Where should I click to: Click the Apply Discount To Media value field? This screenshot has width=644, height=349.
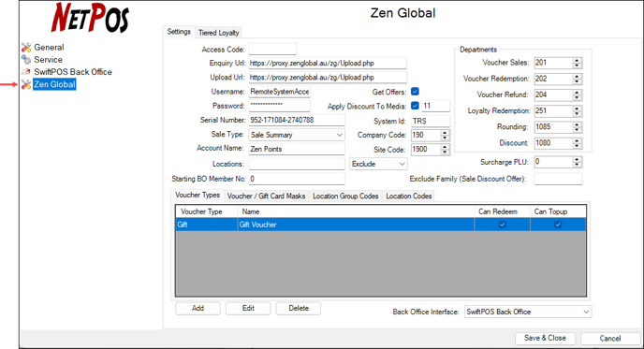[436, 106]
